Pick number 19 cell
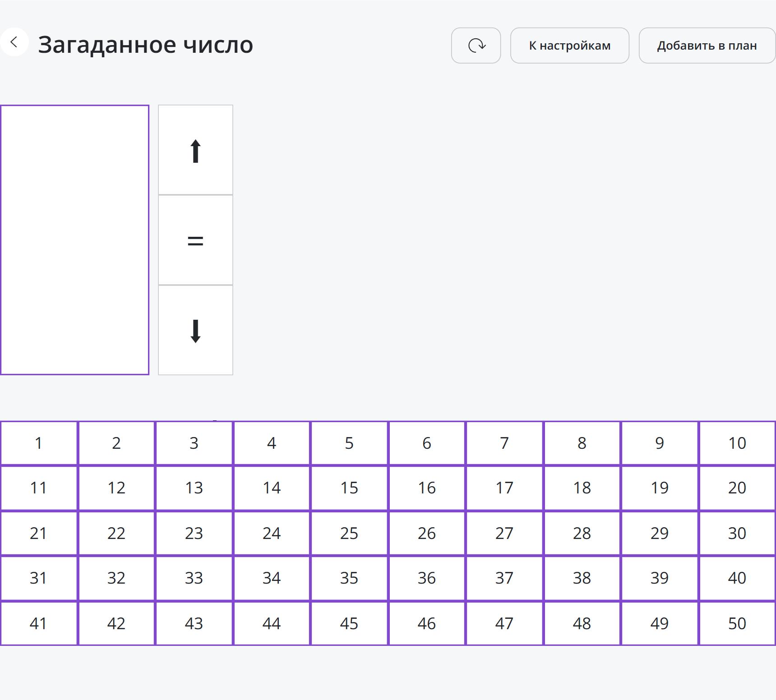 (x=660, y=488)
